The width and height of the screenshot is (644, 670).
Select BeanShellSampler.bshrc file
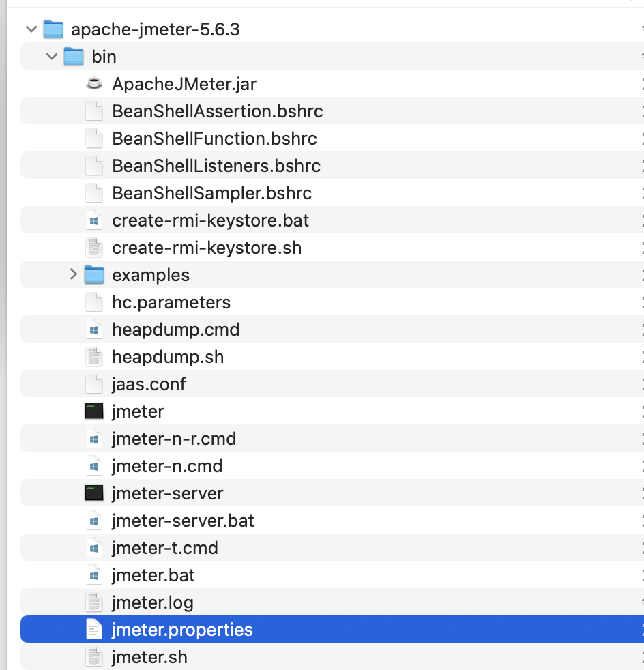click(332, 193)
